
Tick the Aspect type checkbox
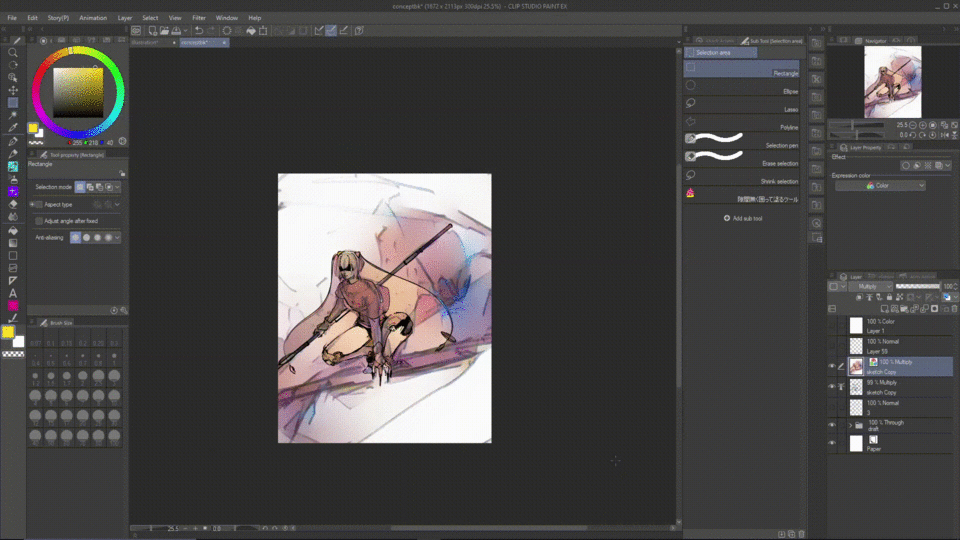[39, 204]
